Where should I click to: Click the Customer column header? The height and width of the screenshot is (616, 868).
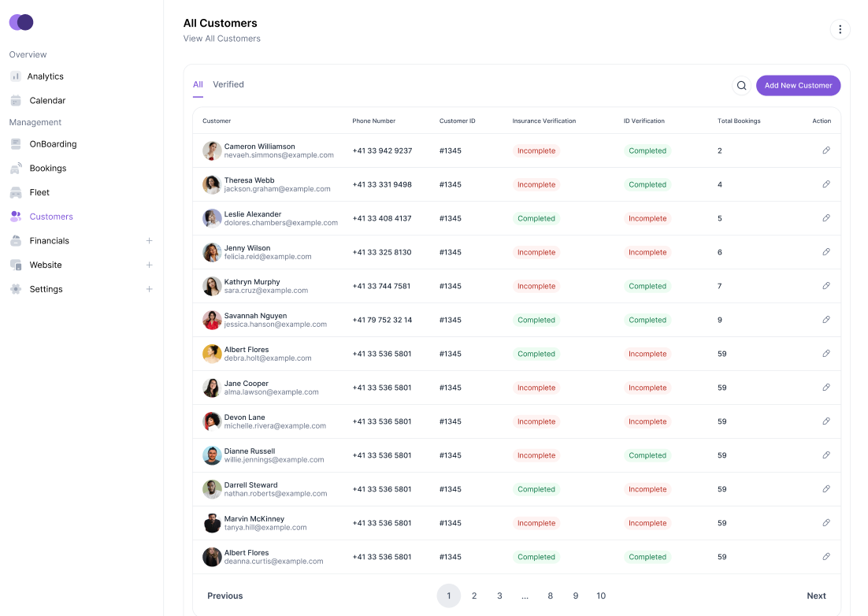pyautogui.click(x=217, y=121)
